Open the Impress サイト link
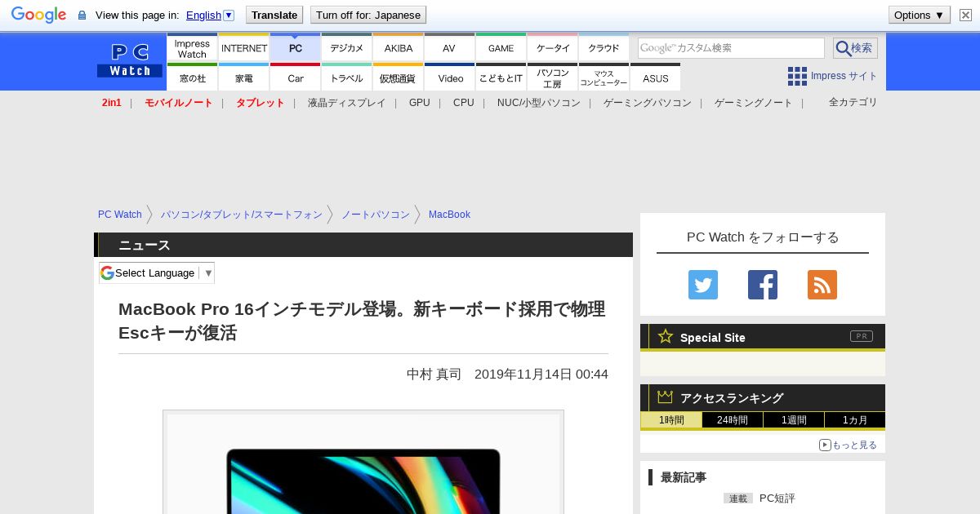980x514 pixels. pyautogui.click(x=844, y=76)
